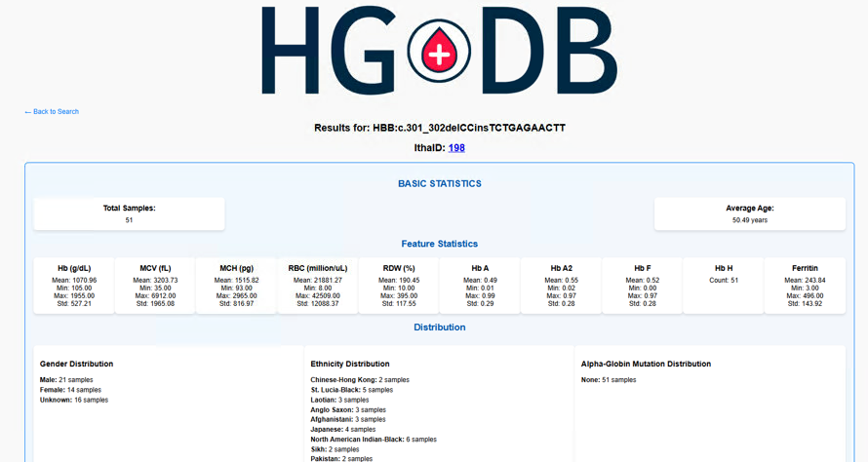Click Hb A2 mean value 0.55
Screen dimensions: 868x462
point(562,281)
